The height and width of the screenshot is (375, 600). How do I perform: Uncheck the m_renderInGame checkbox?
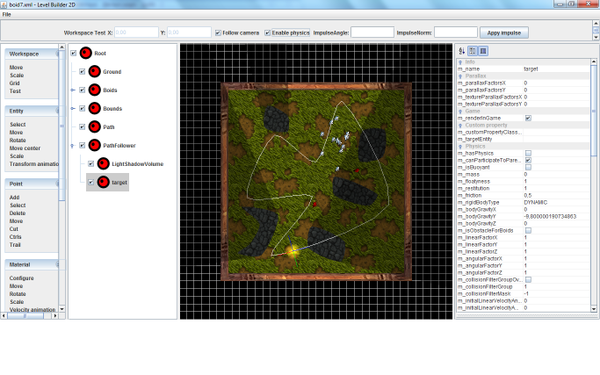(528, 118)
